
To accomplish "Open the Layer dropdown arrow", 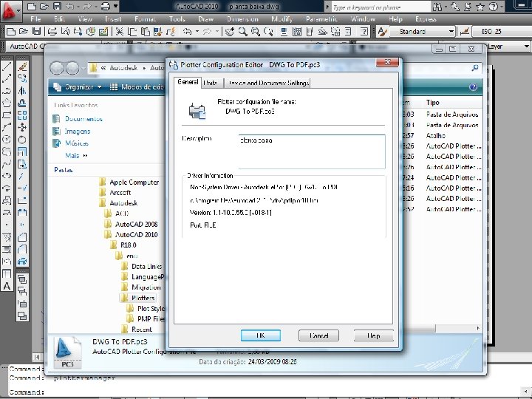I will 527,47.
